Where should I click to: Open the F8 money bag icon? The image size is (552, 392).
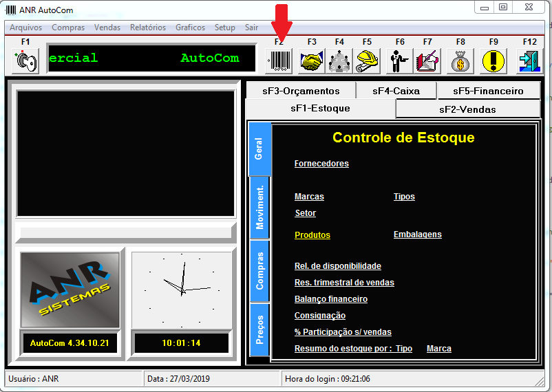click(460, 61)
